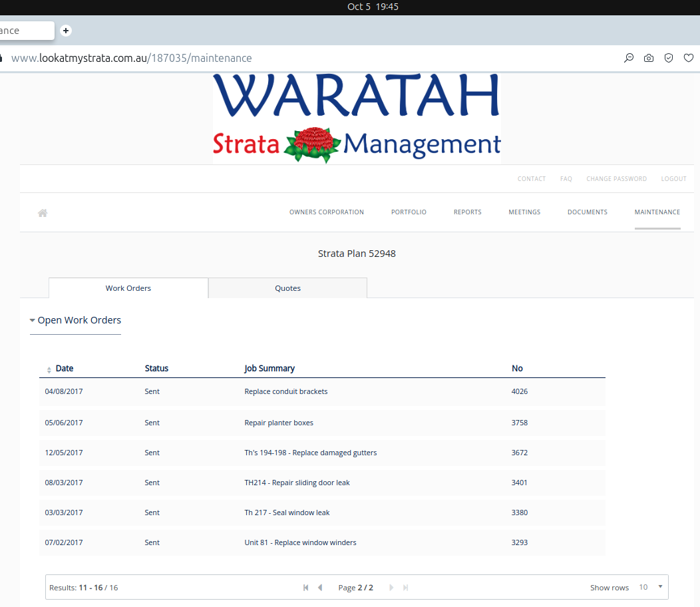Click work order number 3401

click(x=520, y=483)
